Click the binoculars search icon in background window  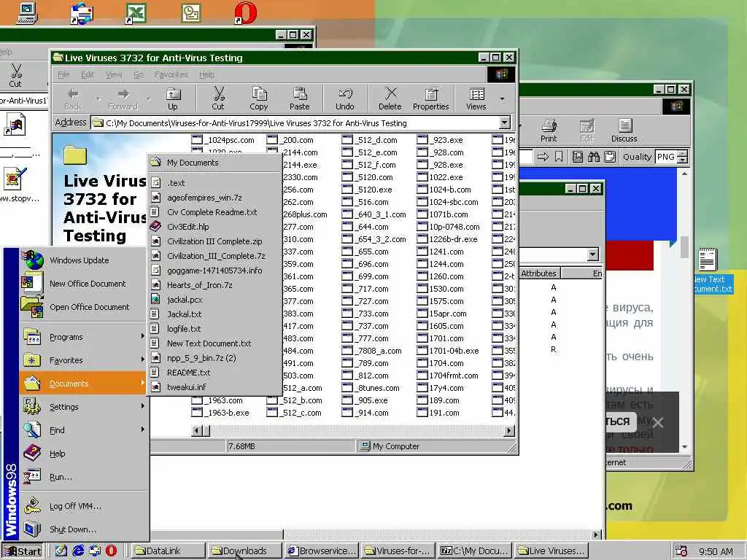[x=594, y=157]
